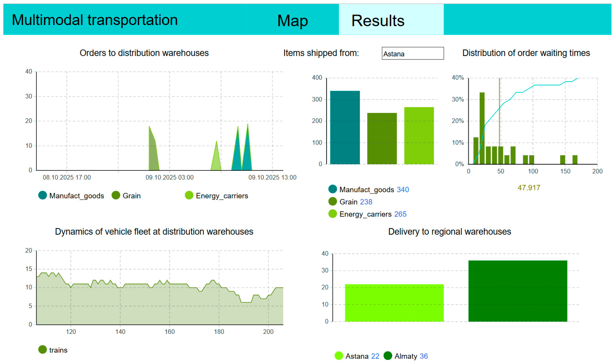Click the teal Manufact_goods bar of 340

pos(345,128)
